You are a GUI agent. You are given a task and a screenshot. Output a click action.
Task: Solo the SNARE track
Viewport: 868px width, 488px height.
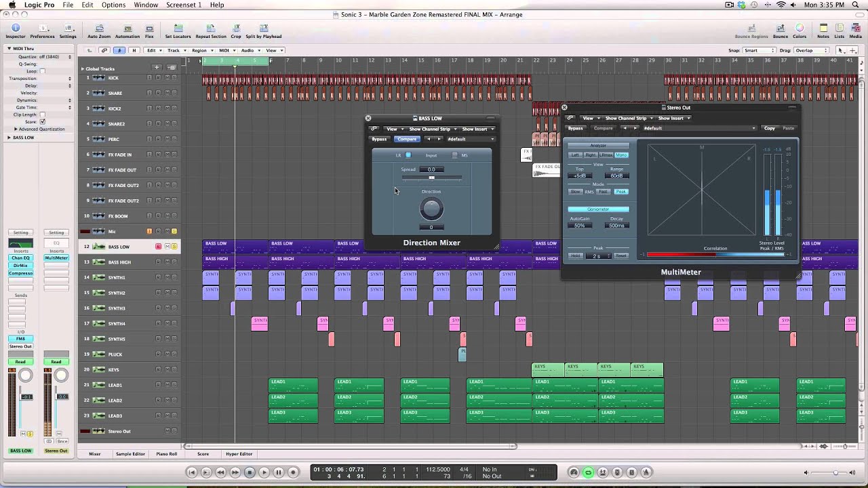174,93
